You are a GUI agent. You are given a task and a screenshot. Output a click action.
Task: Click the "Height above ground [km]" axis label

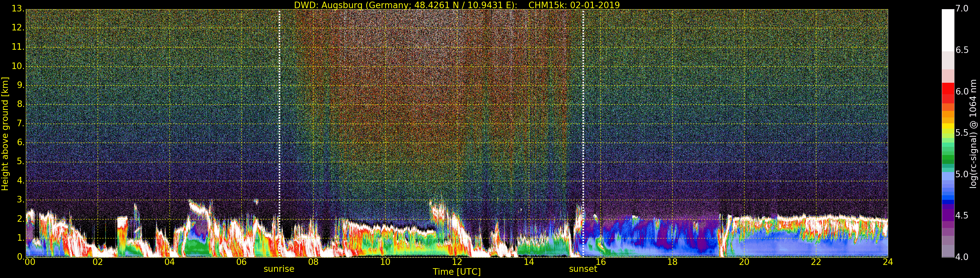pos(5,134)
